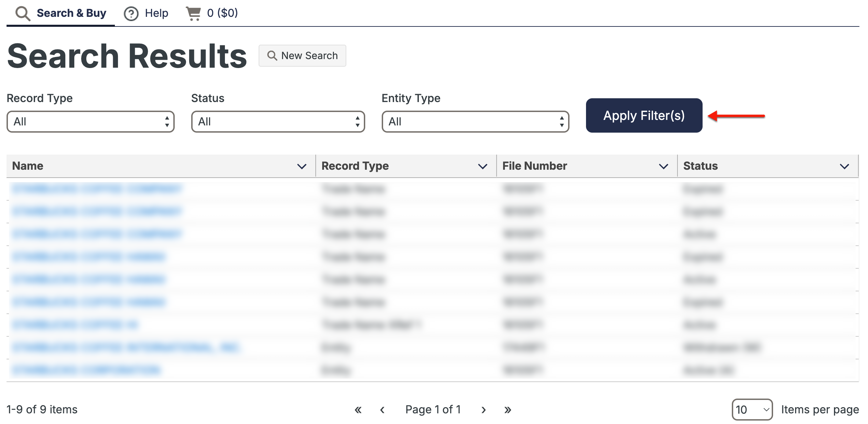Go to the first page of results

coord(358,410)
